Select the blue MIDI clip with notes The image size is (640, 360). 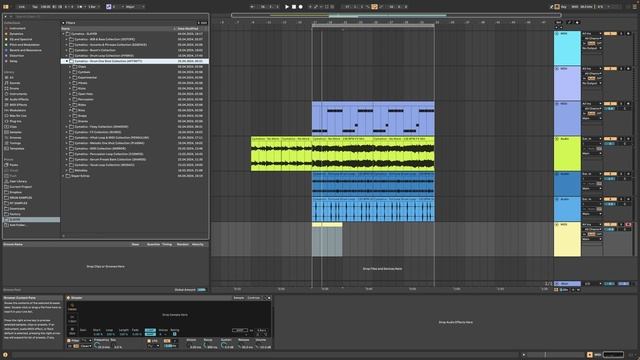pos(373,118)
